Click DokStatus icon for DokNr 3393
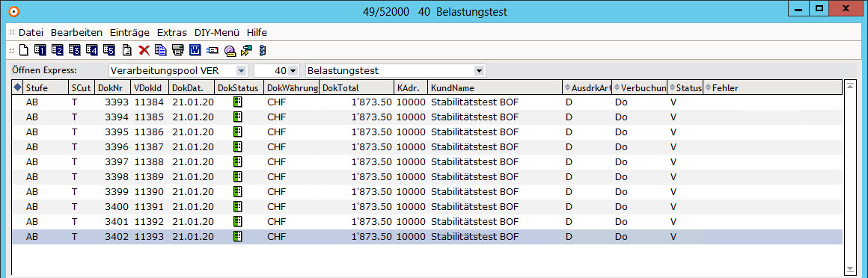Screen dimensions: 868x278 237,102
